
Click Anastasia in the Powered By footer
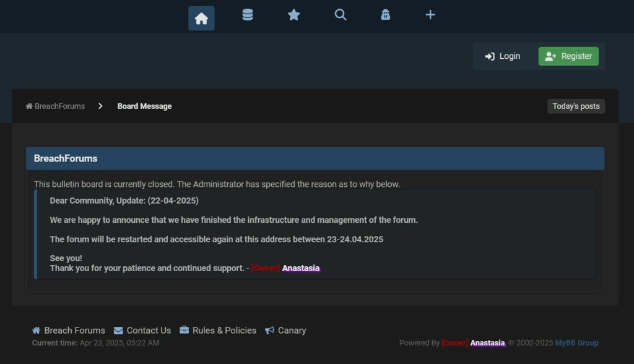(x=487, y=343)
